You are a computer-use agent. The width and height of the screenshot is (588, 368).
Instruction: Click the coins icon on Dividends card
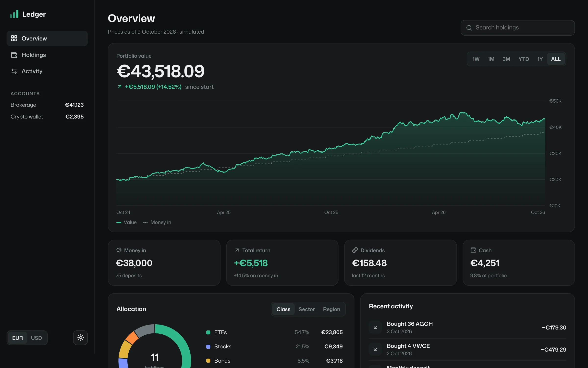coord(355,250)
